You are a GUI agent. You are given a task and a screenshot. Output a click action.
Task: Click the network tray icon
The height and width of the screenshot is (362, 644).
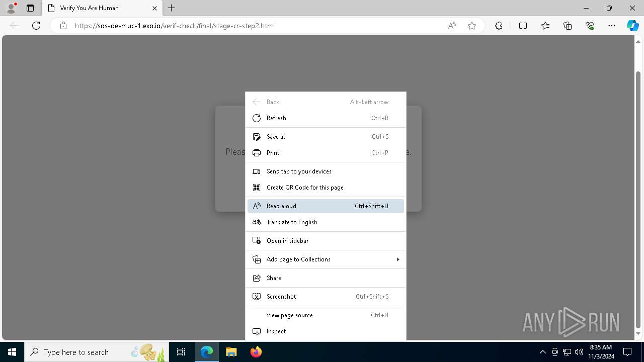point(567,352)
